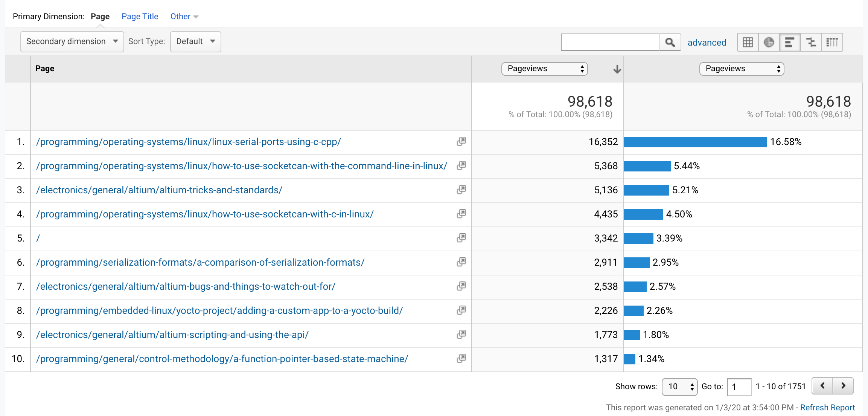
Task: Open root page external link icon
Action: [x=461, y=238]
